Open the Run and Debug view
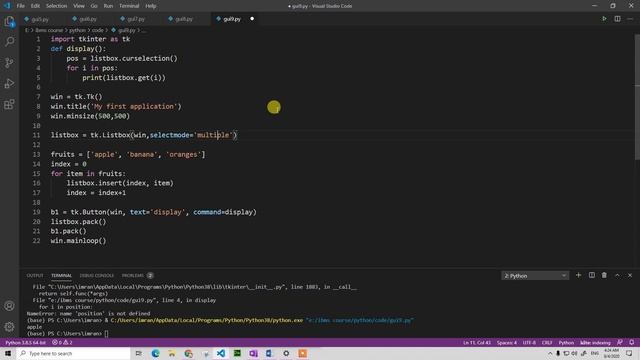This screenshot has width=640, height=360. click(9, 83)
